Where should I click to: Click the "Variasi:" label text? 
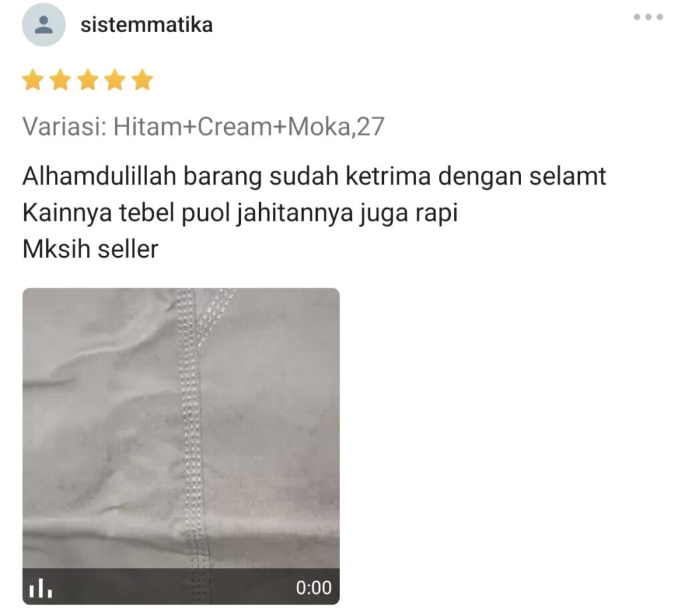pyautogui.click(x=65, y=126)
